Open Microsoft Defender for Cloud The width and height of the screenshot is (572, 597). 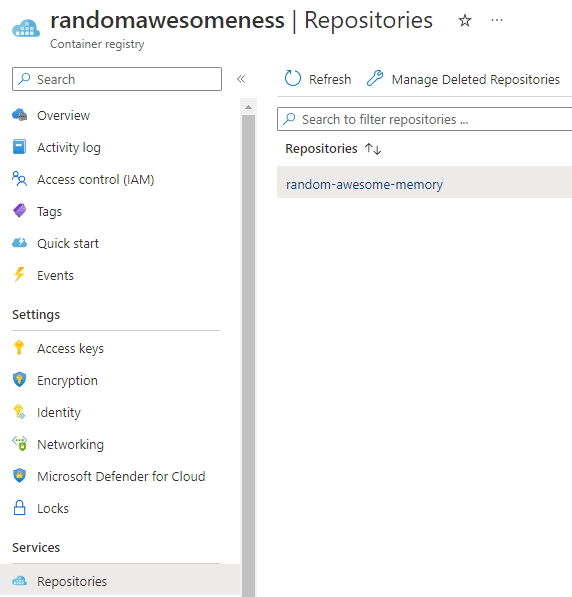coord(120,476)
